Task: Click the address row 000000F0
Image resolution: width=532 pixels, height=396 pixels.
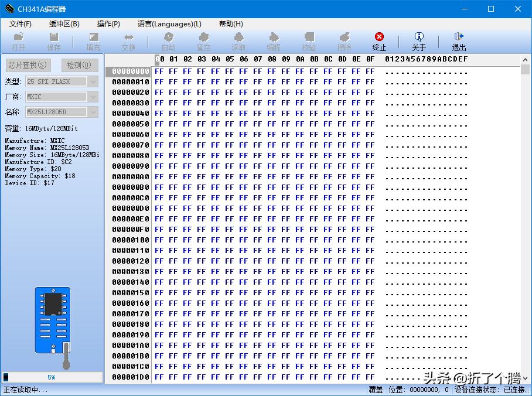Action: 131,230
